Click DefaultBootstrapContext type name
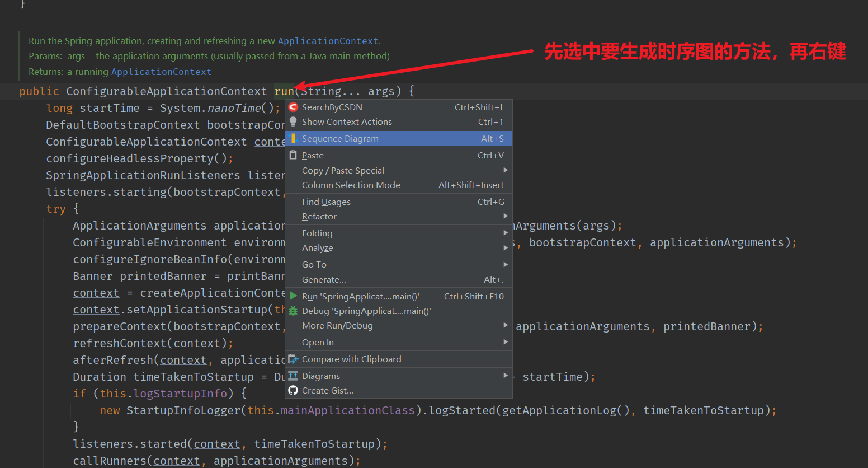This screenshot has width=868, height=468. tap(123, 125)
